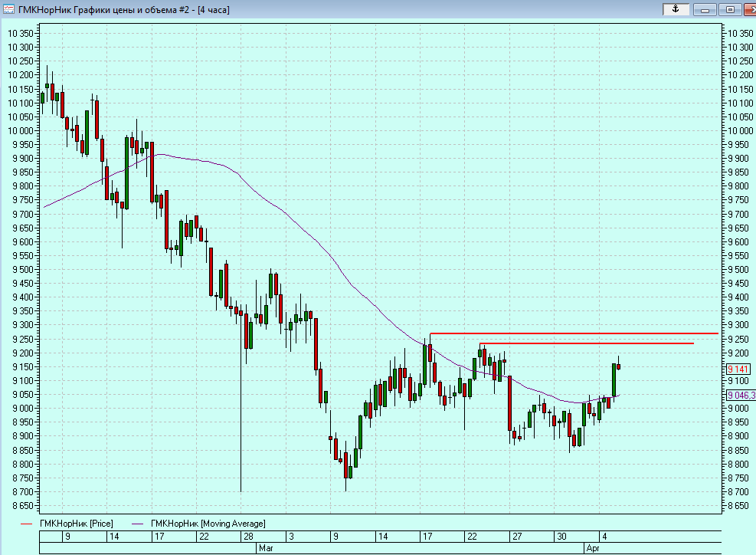Minimize the ГМКНорНик chart window

click(705, 9)
